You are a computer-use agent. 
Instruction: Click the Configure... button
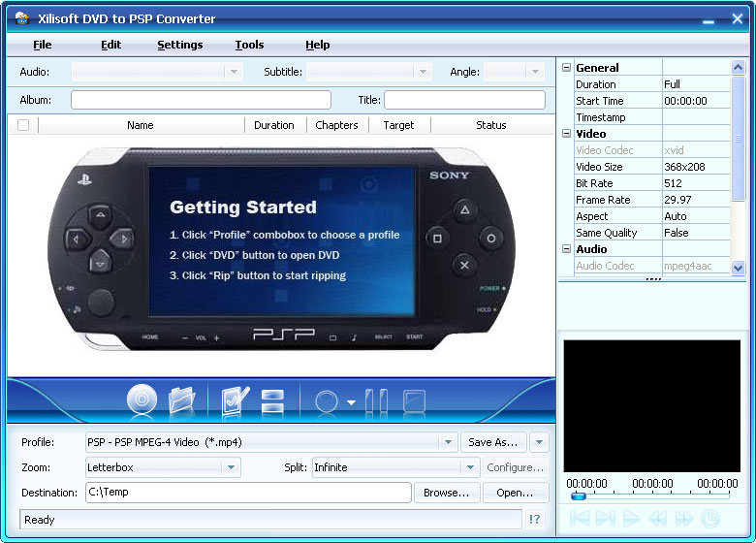(516, 467)
